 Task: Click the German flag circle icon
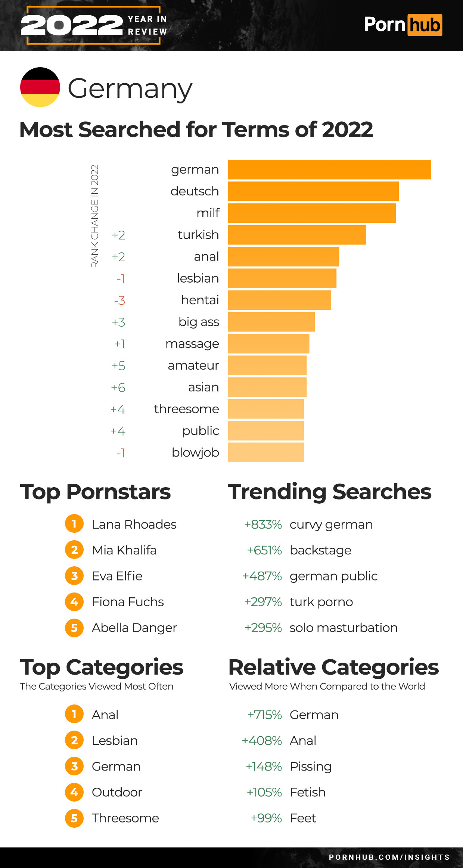[x=40, y=87]
